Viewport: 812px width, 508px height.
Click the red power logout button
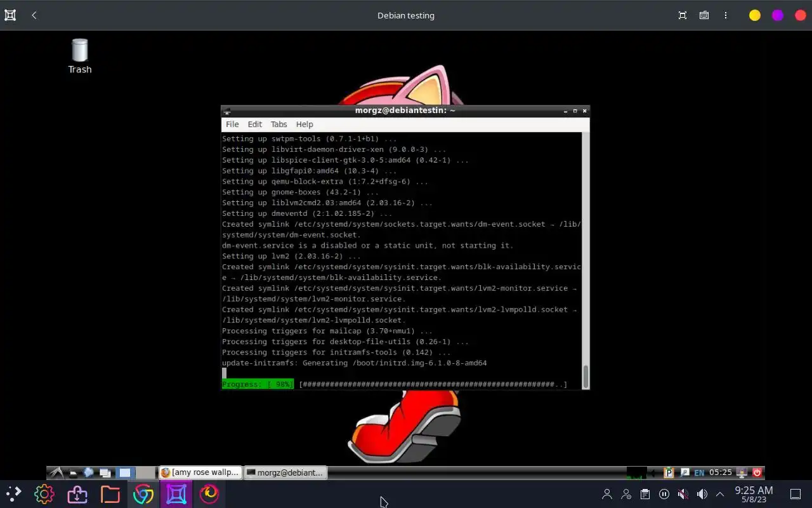pos(757,473)
